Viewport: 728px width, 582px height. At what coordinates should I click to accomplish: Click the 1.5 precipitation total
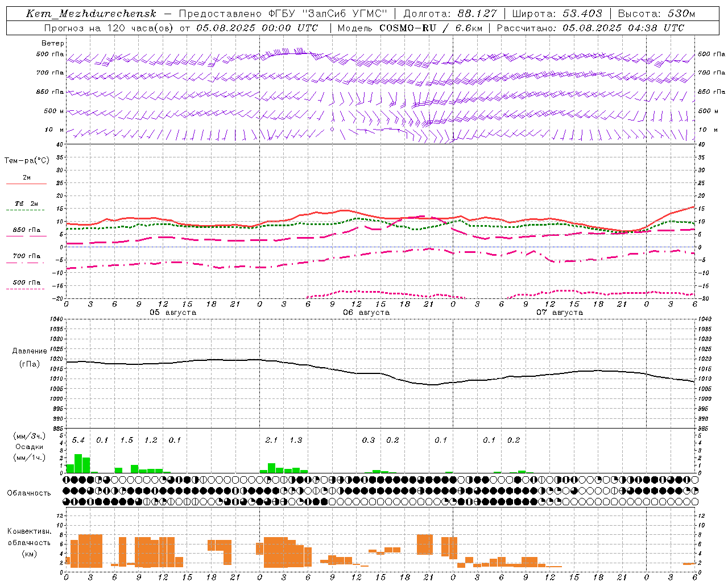tap(127, 440)
